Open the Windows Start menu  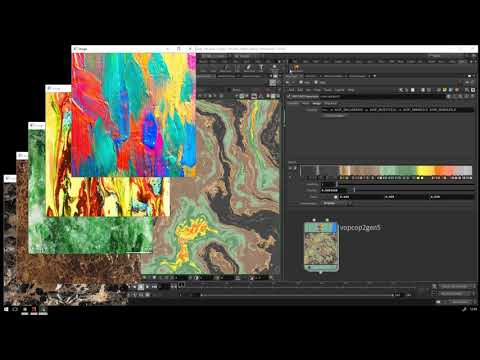point(6,309)
